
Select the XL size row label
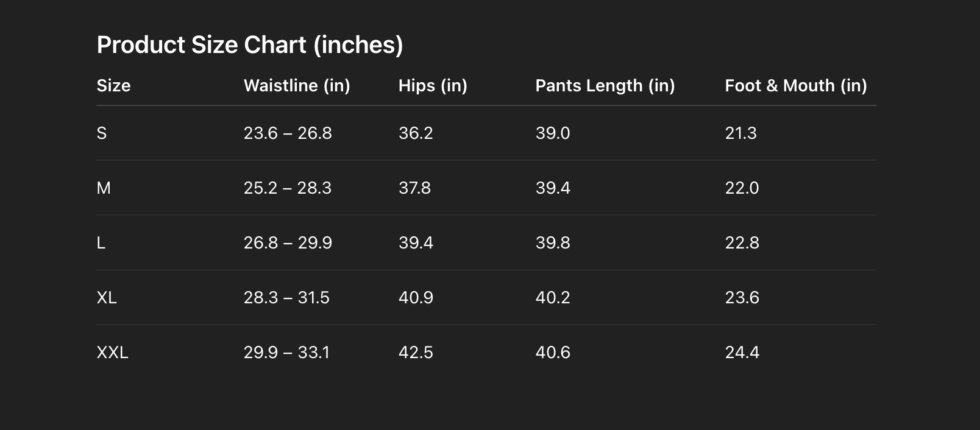coord(107,298)
